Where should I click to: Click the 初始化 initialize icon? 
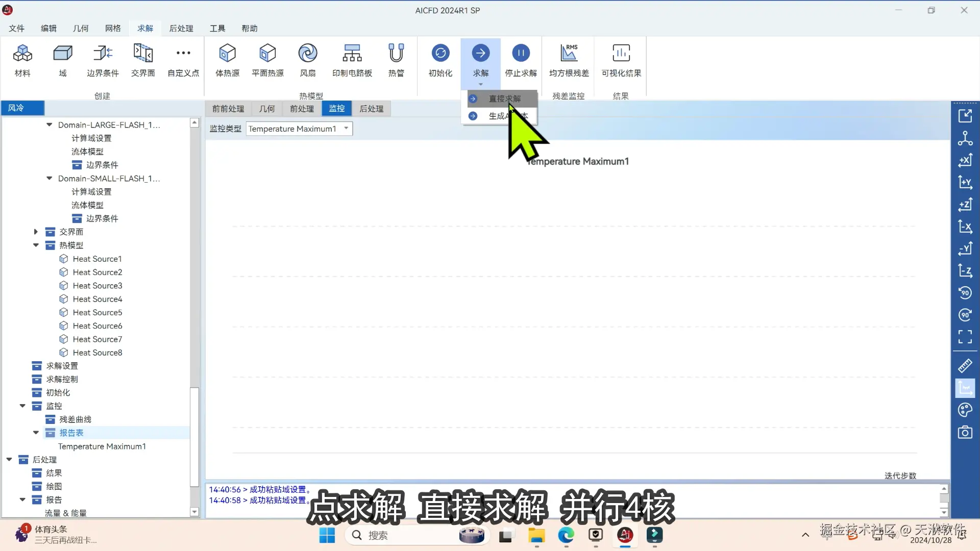440,54
